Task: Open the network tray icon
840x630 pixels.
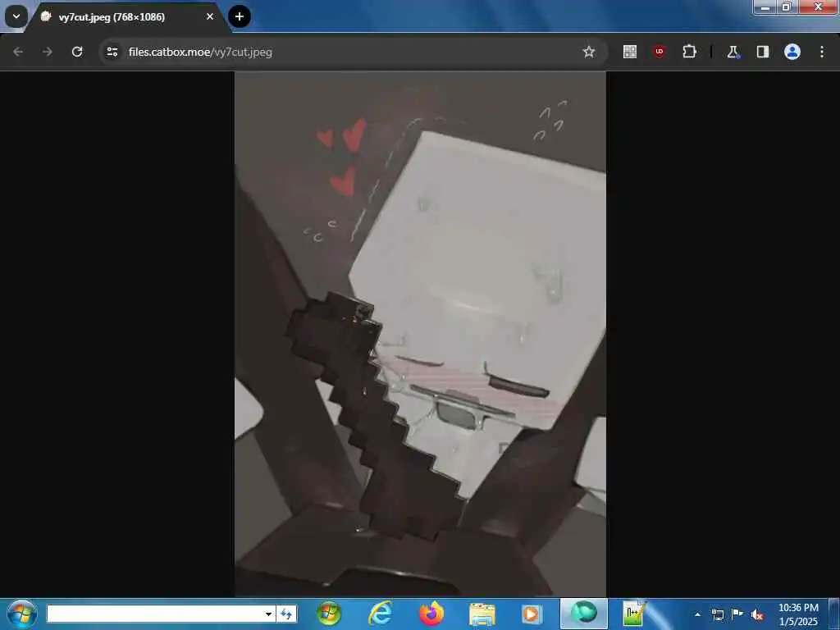Action: pyautogui.click(x=718, y=614)
